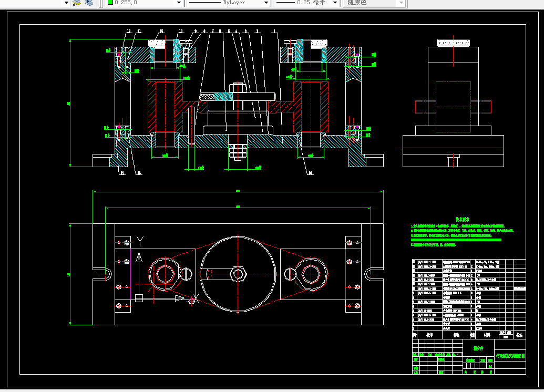Open the layer list dropdown arrow
Screen dimensions: 544x392
pos(66,3)
